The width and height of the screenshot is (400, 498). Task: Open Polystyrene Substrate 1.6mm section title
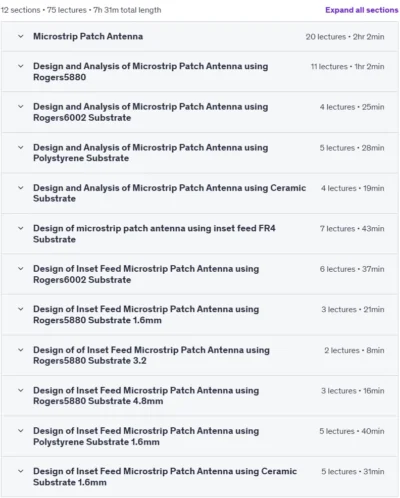(x=146, y=436)
